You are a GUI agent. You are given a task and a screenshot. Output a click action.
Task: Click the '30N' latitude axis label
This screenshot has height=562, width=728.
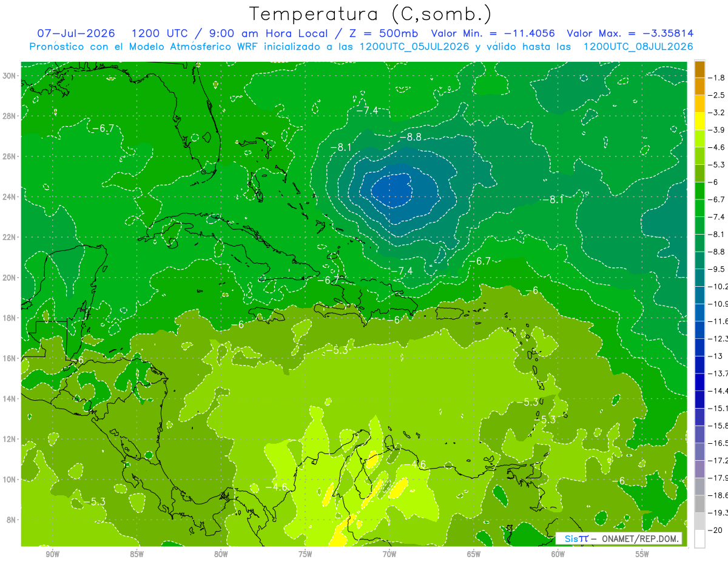point(10,75)
